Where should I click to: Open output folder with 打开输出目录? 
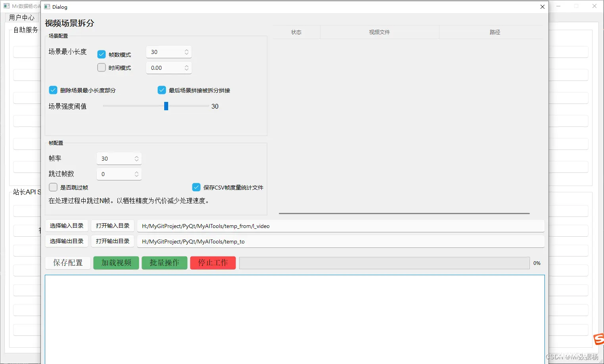coord(113,241)
